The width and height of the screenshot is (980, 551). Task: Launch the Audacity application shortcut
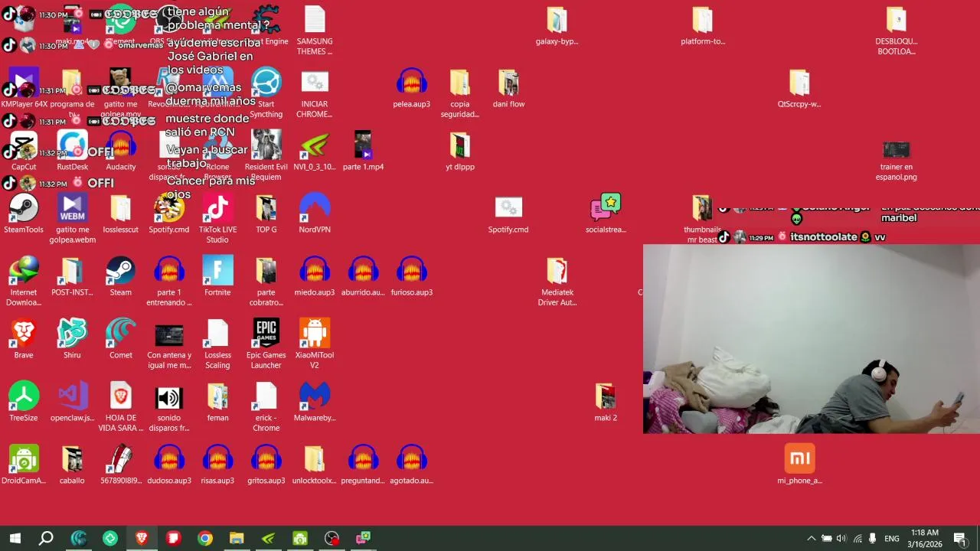tap(121, 152)
